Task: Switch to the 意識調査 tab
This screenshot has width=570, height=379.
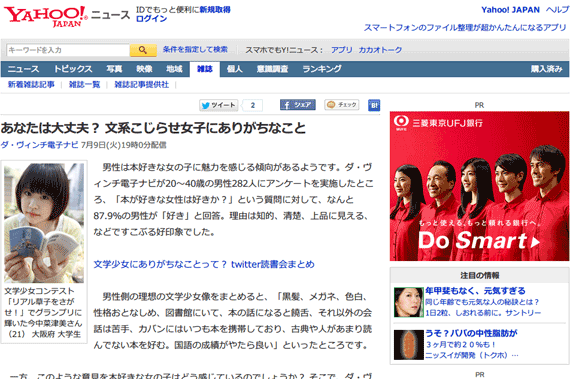Action: tap(273, 69)
